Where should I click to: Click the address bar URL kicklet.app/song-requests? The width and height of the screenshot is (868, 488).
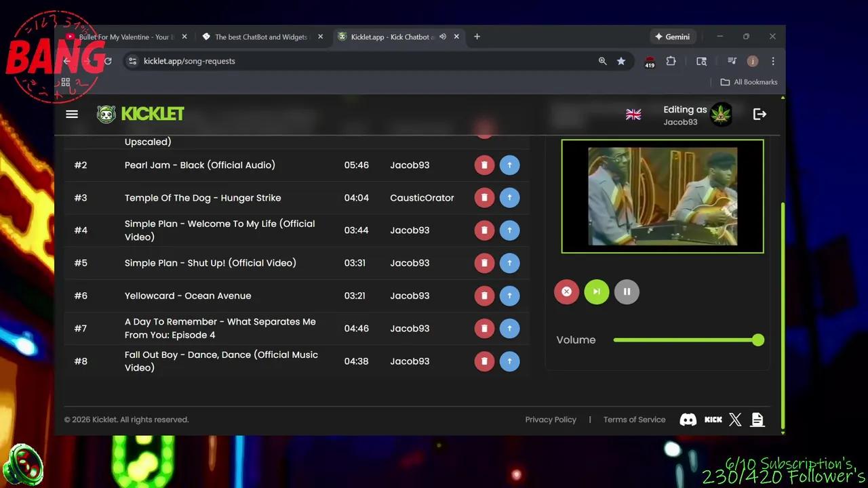point(189,61)
